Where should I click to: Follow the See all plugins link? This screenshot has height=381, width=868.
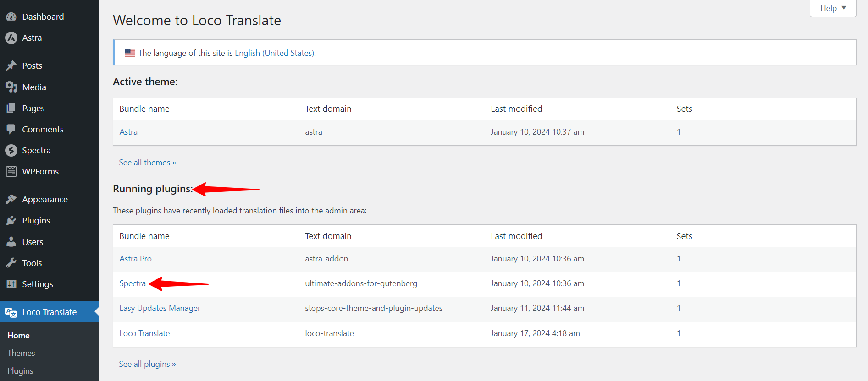coord(147,364)
